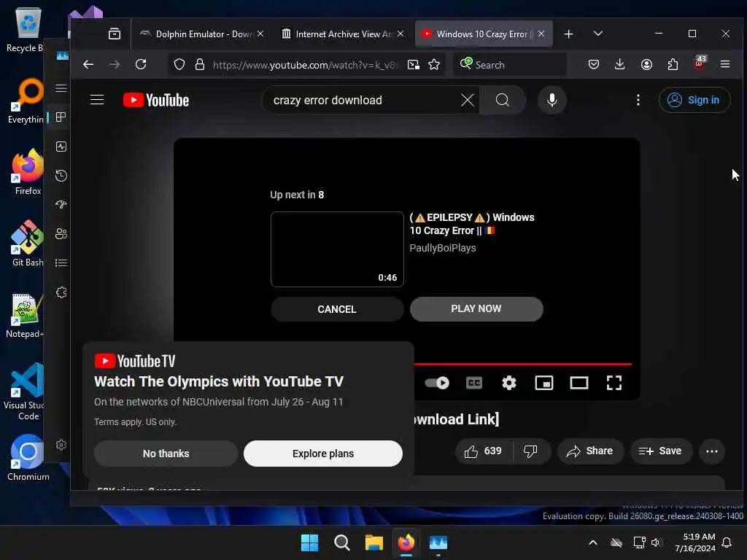747x560 pixels.
Task: Switch to theater mode
Action: point(578,383)
